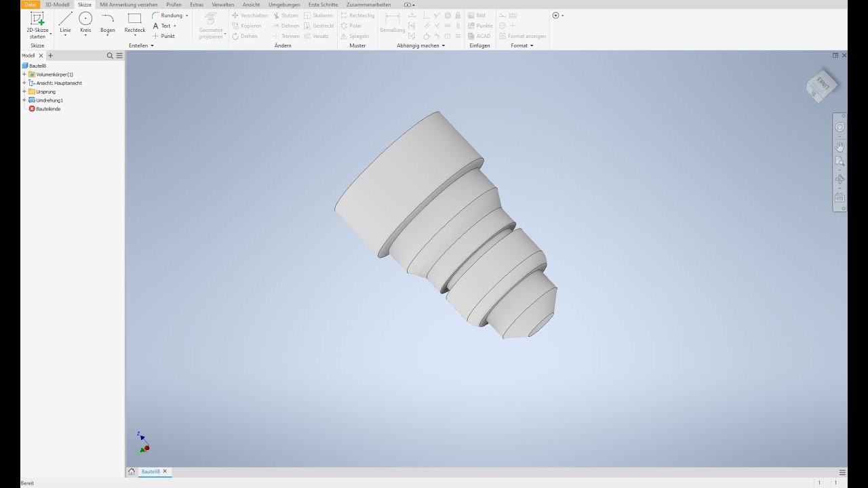Switch to Mit Anmerkung versehen tab

pos(129,4)
